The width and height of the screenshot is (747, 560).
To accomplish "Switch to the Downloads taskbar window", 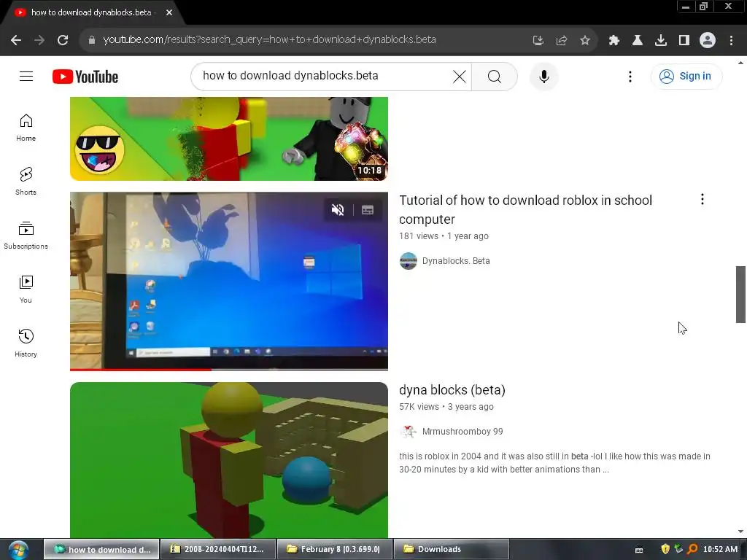I will (451, 549).
